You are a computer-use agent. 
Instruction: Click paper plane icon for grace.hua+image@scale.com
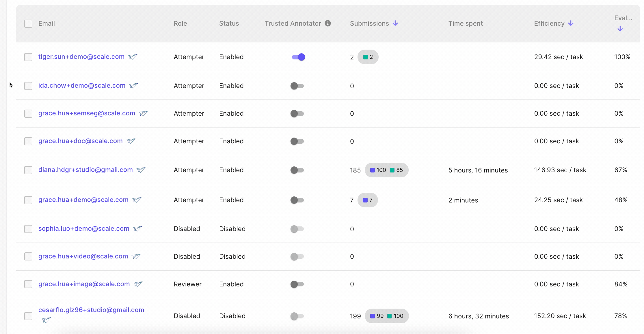(138, 284)
